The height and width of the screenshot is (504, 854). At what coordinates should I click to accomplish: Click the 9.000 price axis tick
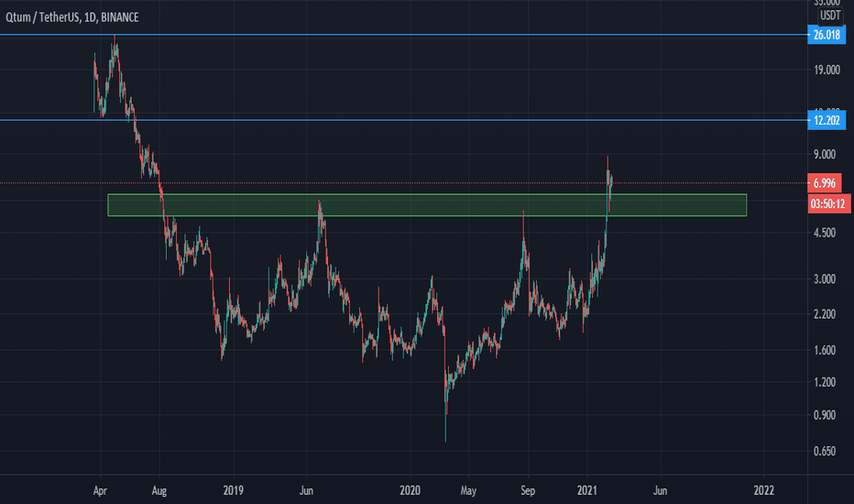click(x=825, y=155)
